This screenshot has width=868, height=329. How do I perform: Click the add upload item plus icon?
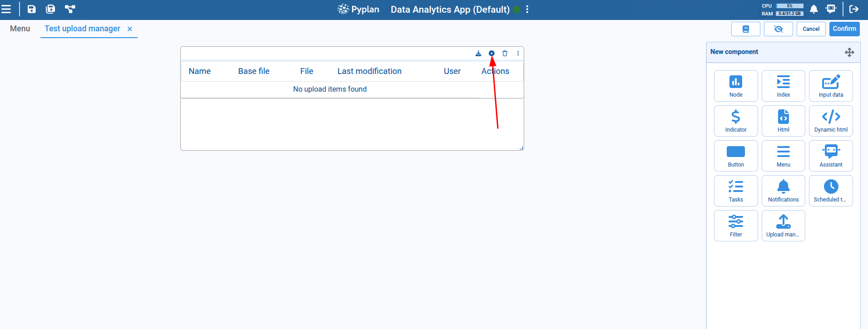[x=491, y=54]
